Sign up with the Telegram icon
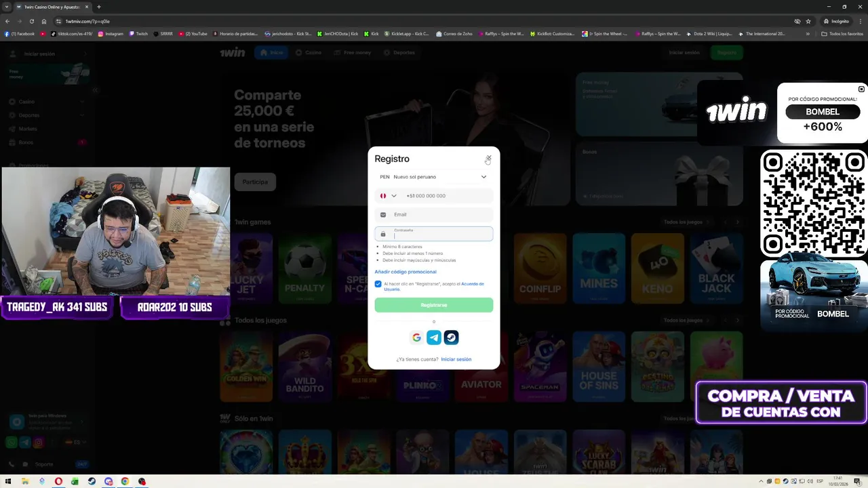The image size is (868, 488). 434,338
